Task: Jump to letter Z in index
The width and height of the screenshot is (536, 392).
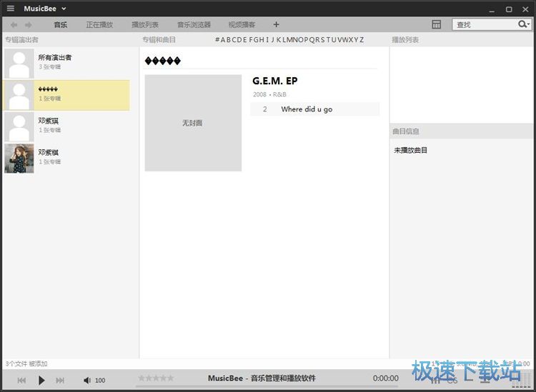Action: pos(362,39)
